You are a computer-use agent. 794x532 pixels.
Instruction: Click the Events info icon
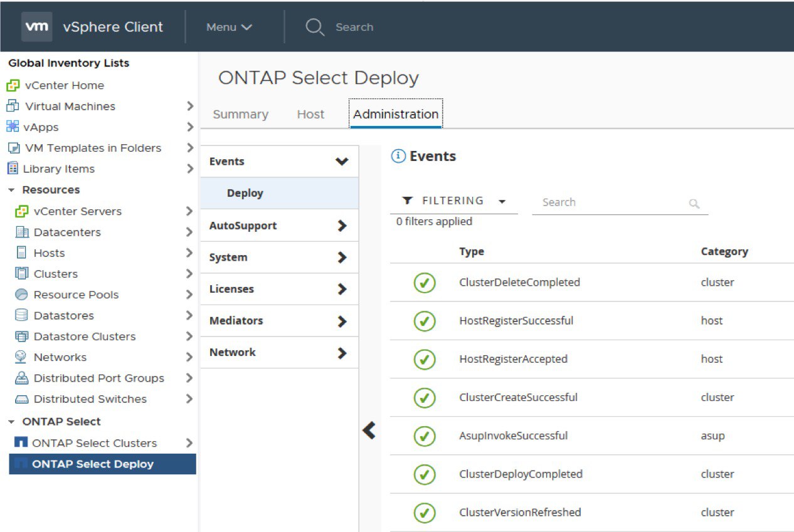[398, 156]
